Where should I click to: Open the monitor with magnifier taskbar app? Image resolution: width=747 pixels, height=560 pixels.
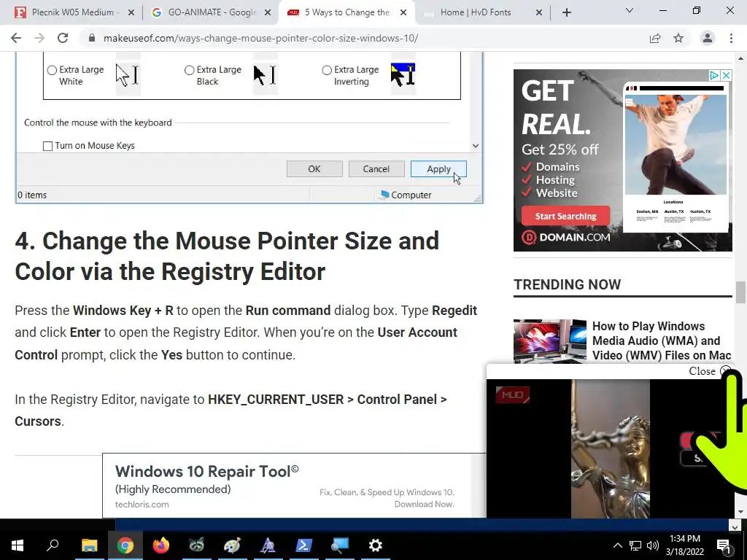[x=340, y=545]
